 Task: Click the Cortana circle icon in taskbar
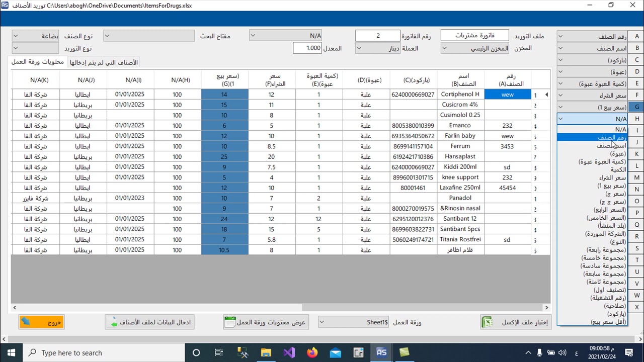196,352
